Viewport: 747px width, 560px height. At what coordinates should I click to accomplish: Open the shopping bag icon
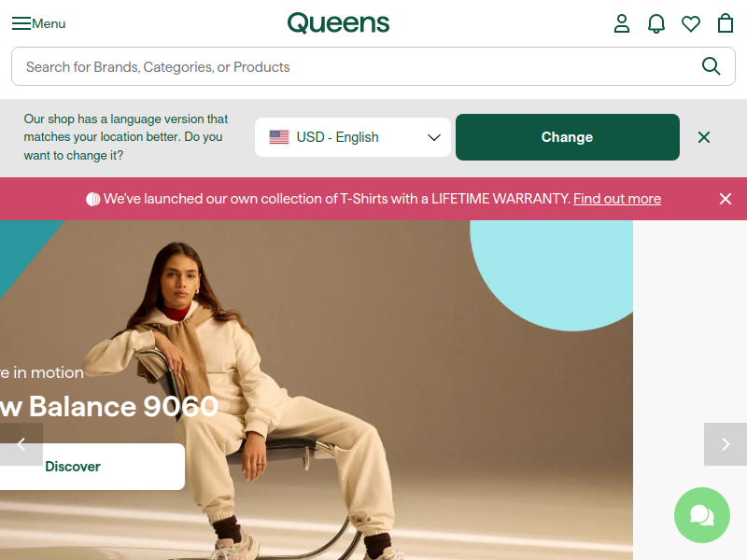tap(726, 23)
